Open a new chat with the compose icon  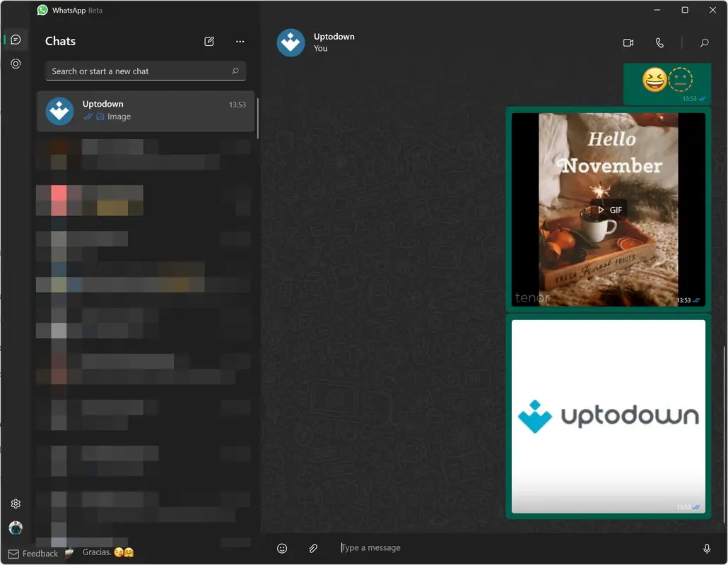tap(209, 42)
